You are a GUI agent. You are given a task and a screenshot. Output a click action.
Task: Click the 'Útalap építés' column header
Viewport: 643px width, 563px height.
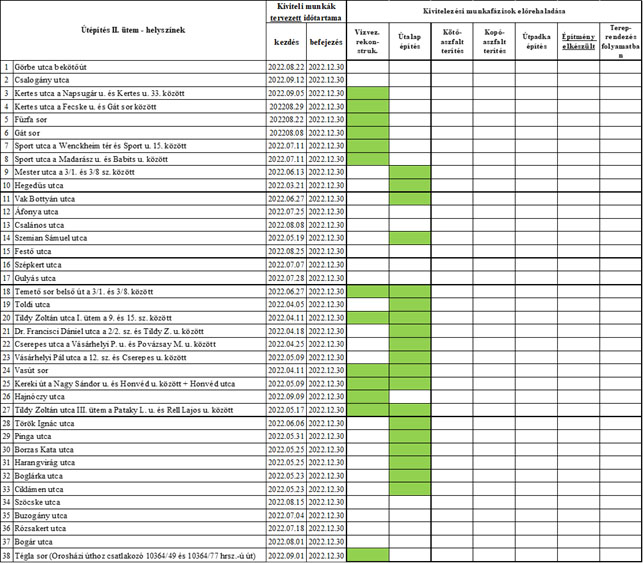[409, 42]
